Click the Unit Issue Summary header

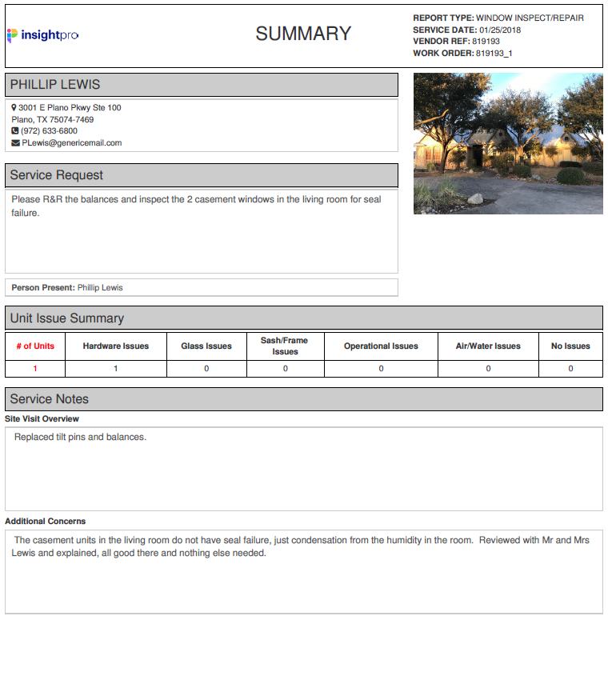pos(303,318)
